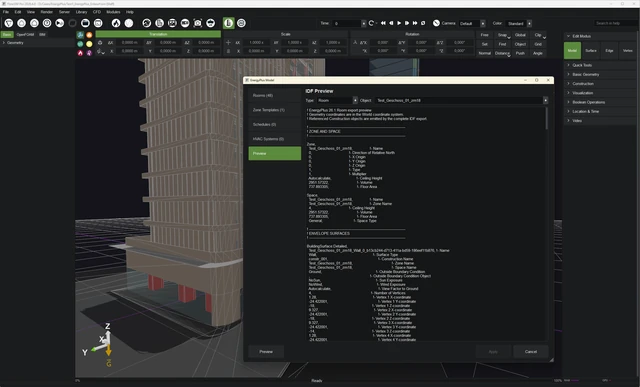Click the Cancel button in EnergyPlus dialog
640x387 pixels.
[x=531, y=351]
